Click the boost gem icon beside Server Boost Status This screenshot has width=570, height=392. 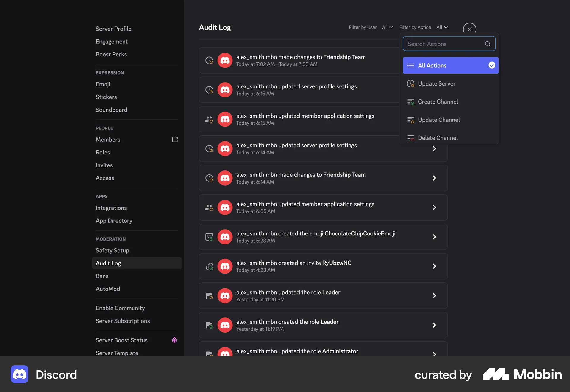[x=174, y=340]
